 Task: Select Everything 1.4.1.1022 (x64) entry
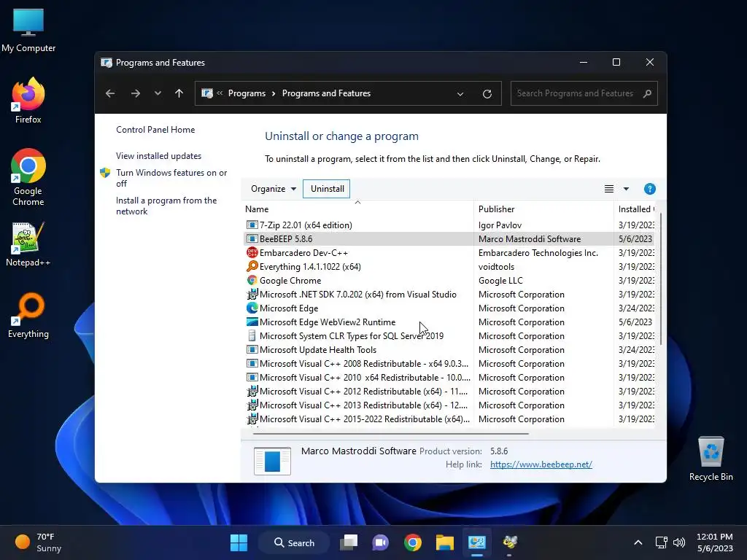click(x=449, y=266)
